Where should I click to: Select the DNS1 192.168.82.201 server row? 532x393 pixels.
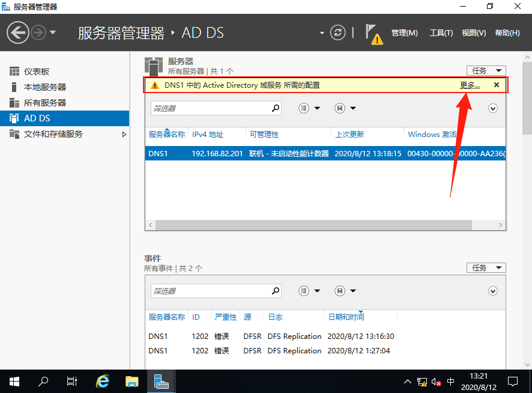(x=325, y=153)
